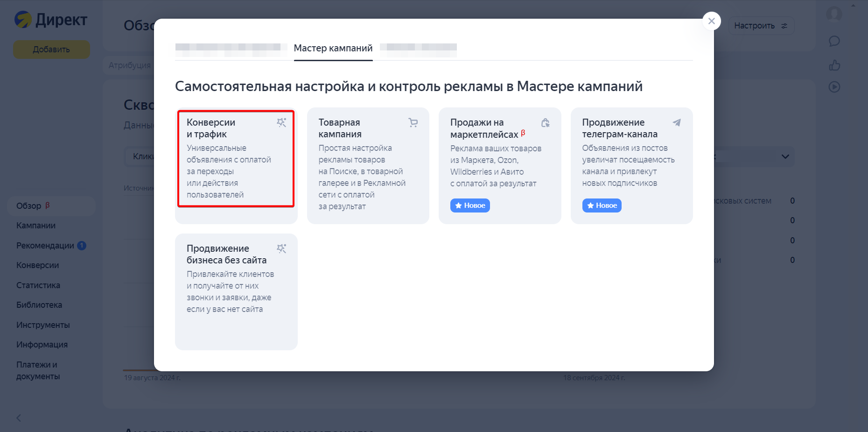Screen dimensions: 868x432
Task: Click the paper plane icon on telegram card
Action: coord(677,122)
